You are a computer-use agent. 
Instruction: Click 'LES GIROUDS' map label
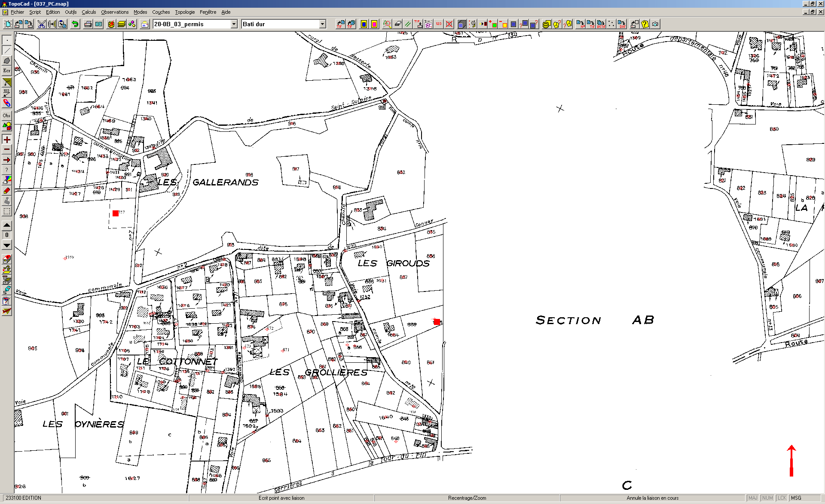pyautogui.click(x=394, y=263)
